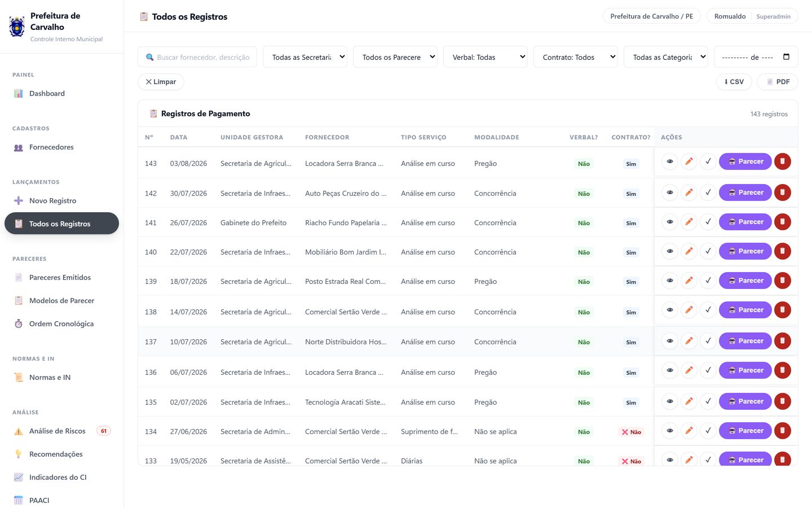Open Análise de Riscos page

click(x=61, y=431)
